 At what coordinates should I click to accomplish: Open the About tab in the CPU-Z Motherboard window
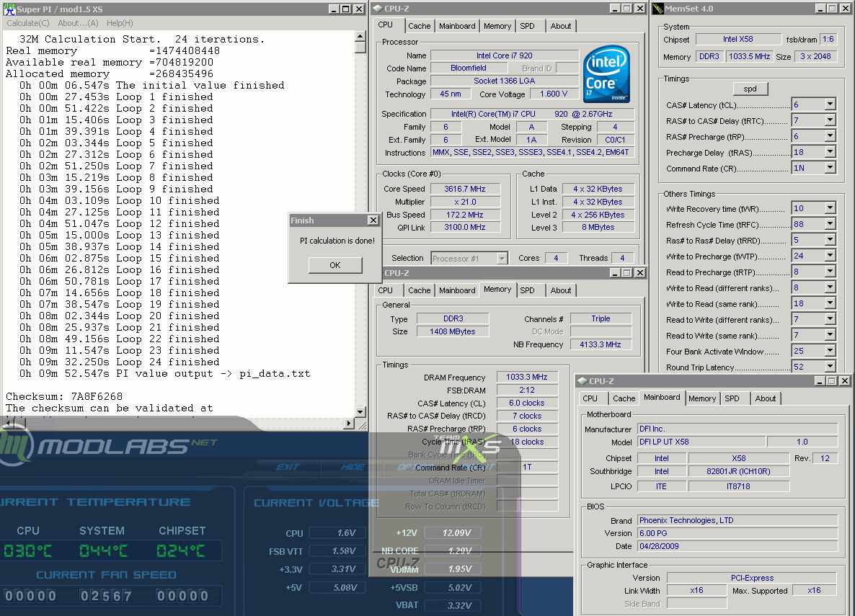[x=766, y=398]
